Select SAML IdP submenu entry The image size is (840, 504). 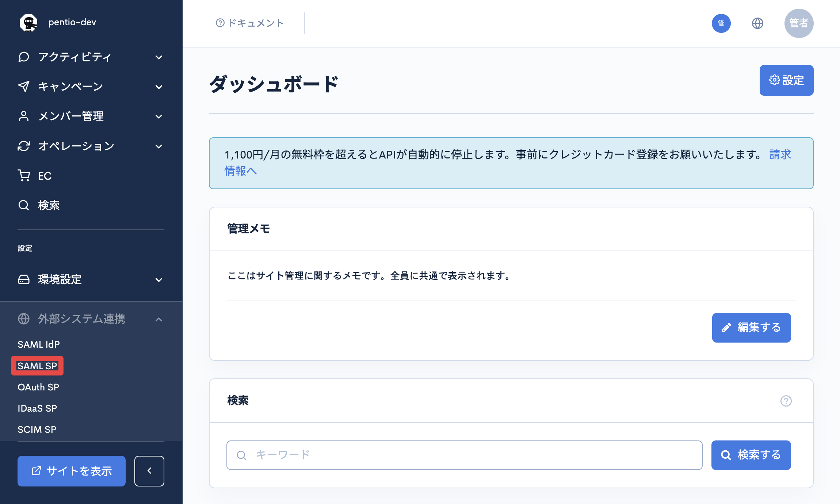(x=39, y=344)
